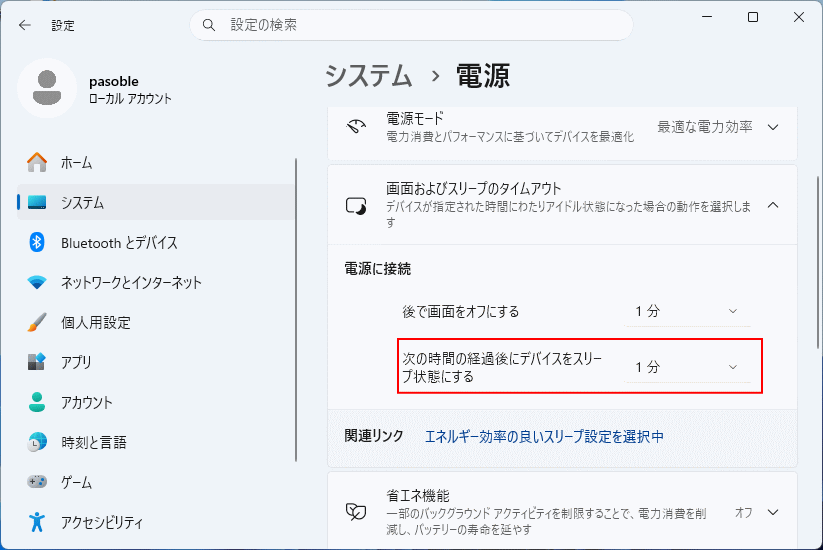
Task: Open エネルギー効率の良いスリープ設定を選択中 link
Action: [544, 436]
